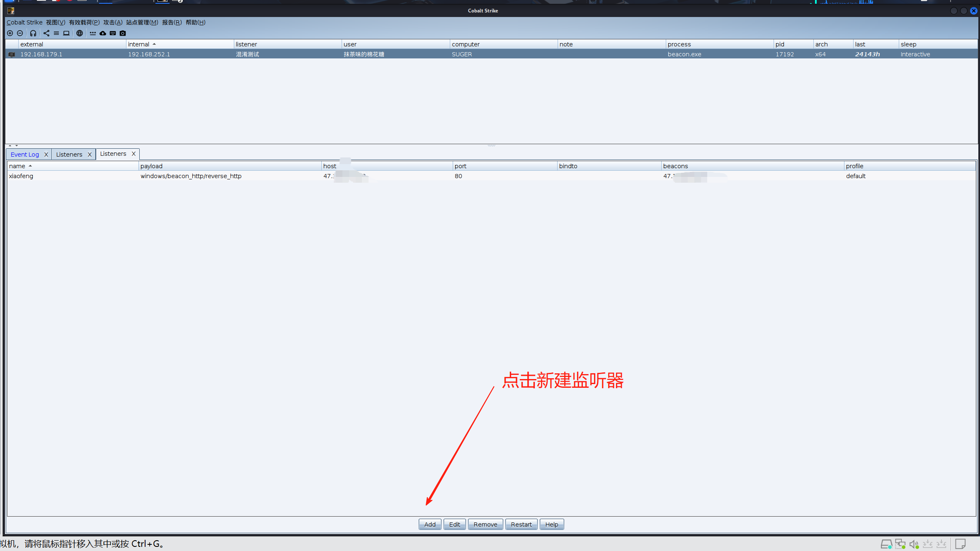Image resolution: width=980 pixels, height=551 pixels.
Task: Sort listeners by payload column header
Action: pos(230,166)
